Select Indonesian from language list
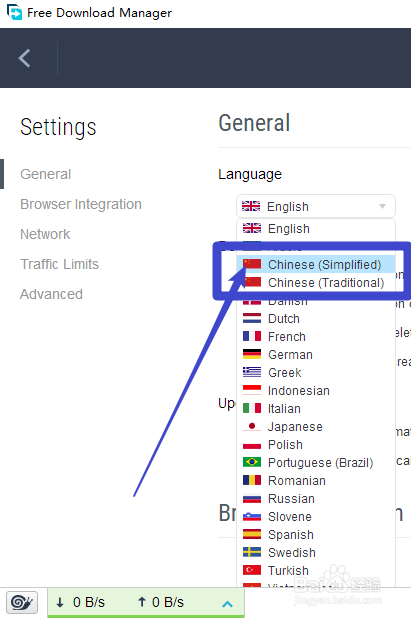 pos(316,391)
